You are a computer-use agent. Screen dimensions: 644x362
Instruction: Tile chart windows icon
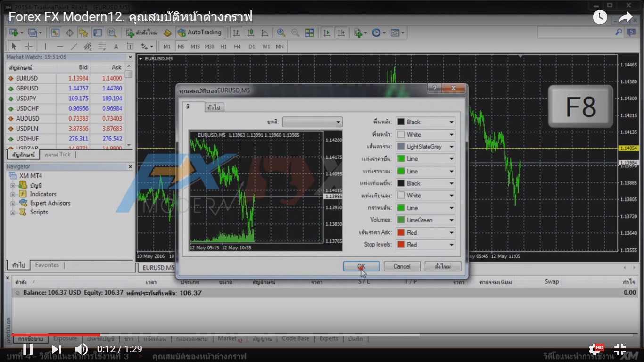pyautogui.click(x=309, y=33)
